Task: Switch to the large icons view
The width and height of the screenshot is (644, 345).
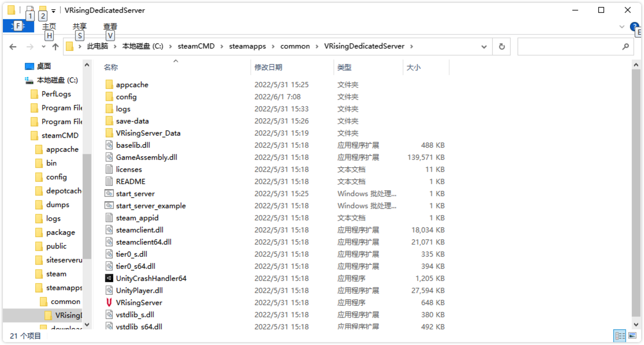Action: (x=632, y=335)
